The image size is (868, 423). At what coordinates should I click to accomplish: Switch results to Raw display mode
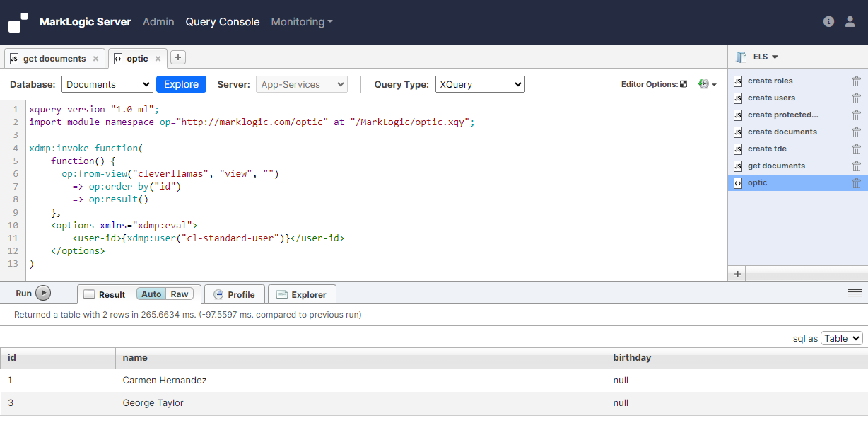point(180,293)
